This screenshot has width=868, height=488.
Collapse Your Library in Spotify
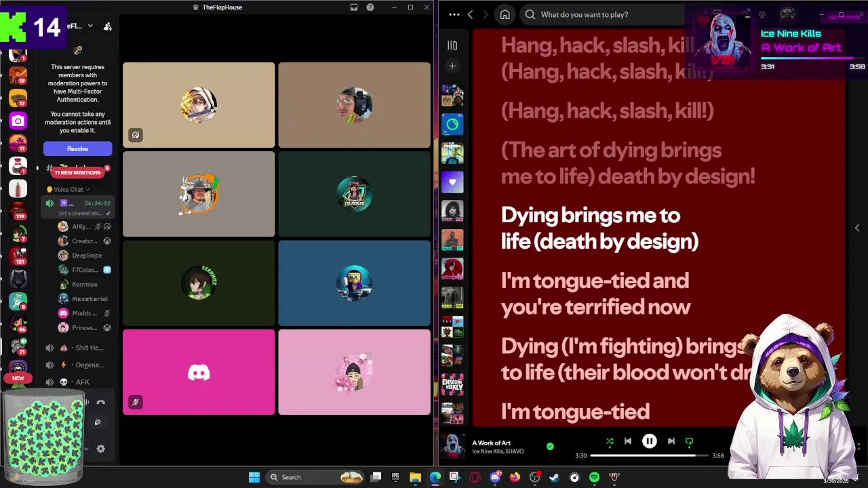coord(452,45)
